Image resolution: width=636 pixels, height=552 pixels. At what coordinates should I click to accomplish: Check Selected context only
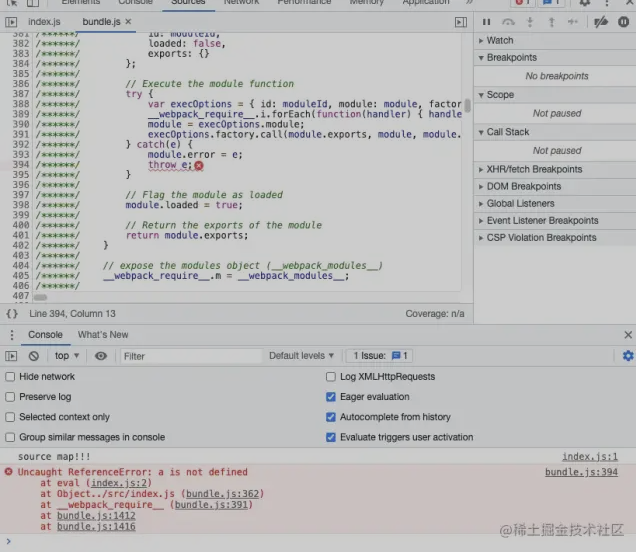click(x=10, y=417)
